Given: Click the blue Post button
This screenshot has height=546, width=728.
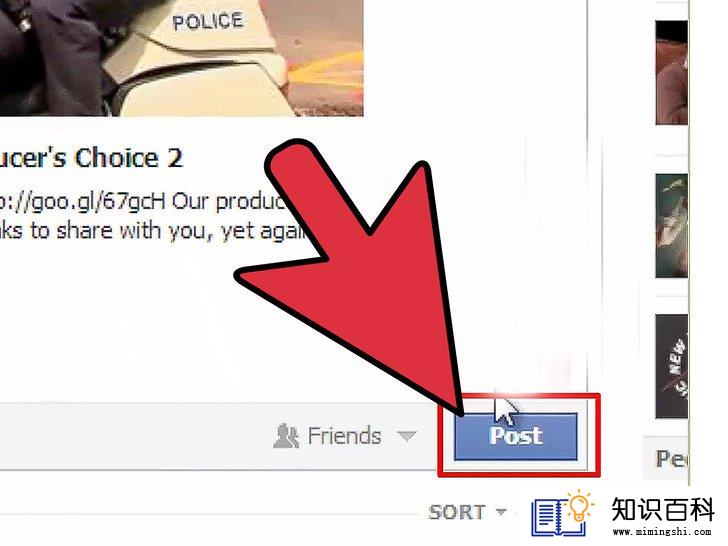Looking at the screenshot, I should click(515, 436).
